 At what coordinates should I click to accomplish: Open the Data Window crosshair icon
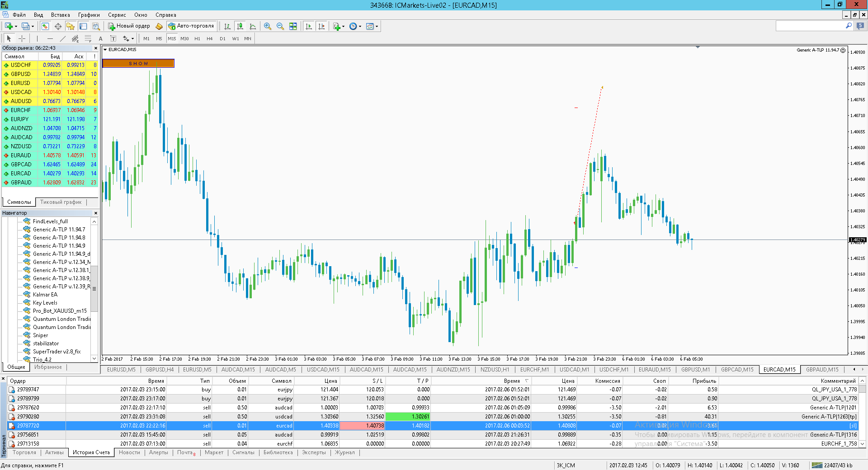tap(58, 26)
